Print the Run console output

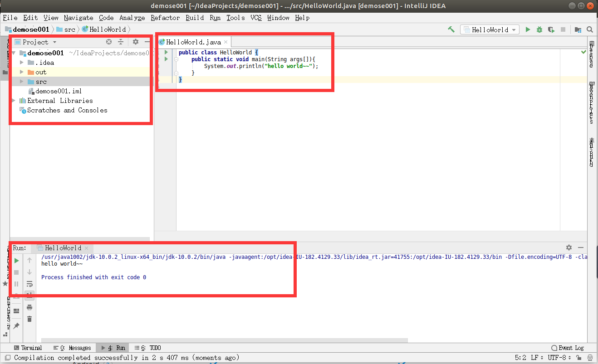coord(29,307)
